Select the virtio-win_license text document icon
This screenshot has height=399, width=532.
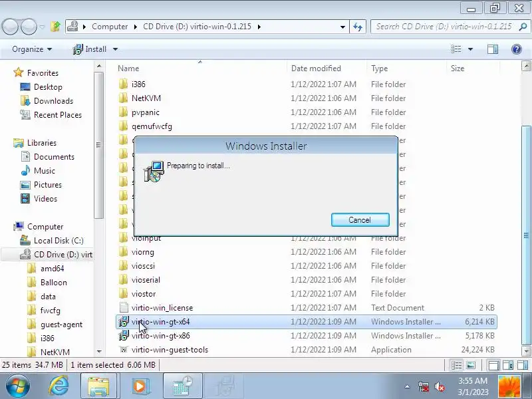(124, 308)
